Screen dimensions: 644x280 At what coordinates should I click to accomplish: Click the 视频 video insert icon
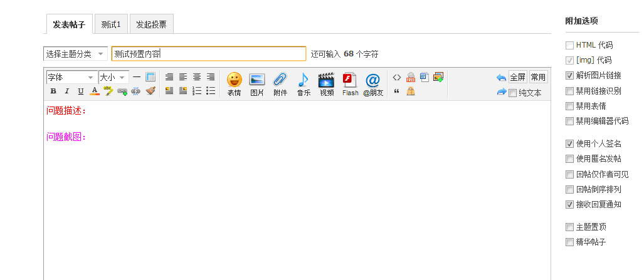point(327,84)
